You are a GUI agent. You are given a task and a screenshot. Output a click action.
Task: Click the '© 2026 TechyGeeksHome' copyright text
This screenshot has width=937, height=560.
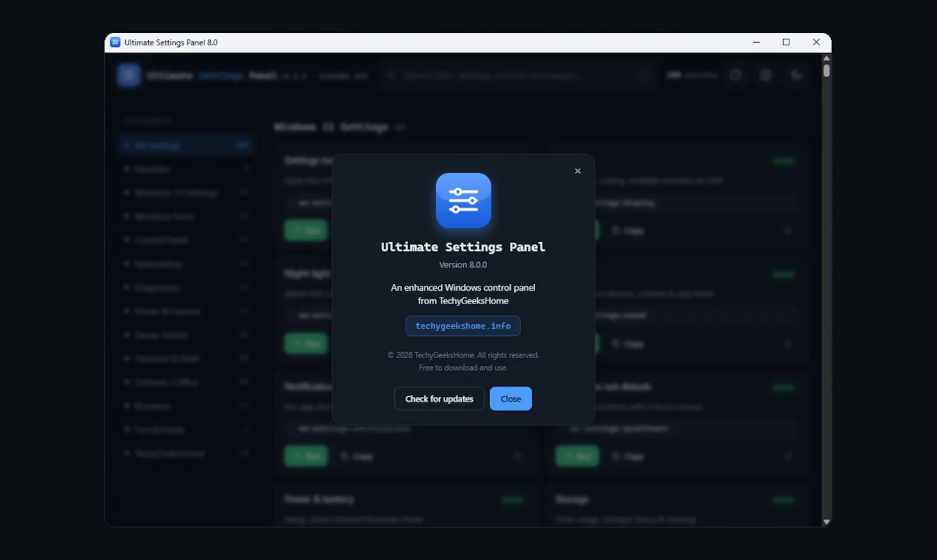[x=463, y=355]
